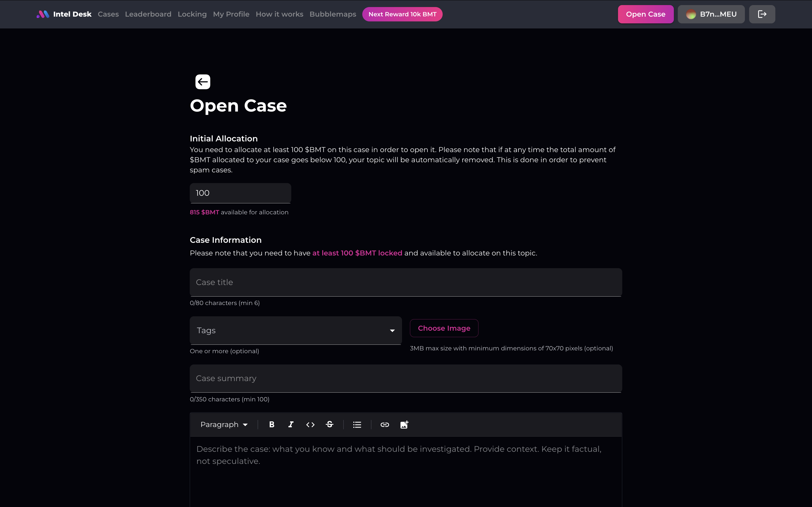Click the back arrow icon
This screenshot has height=507, width=812.
tap(203, 82)
